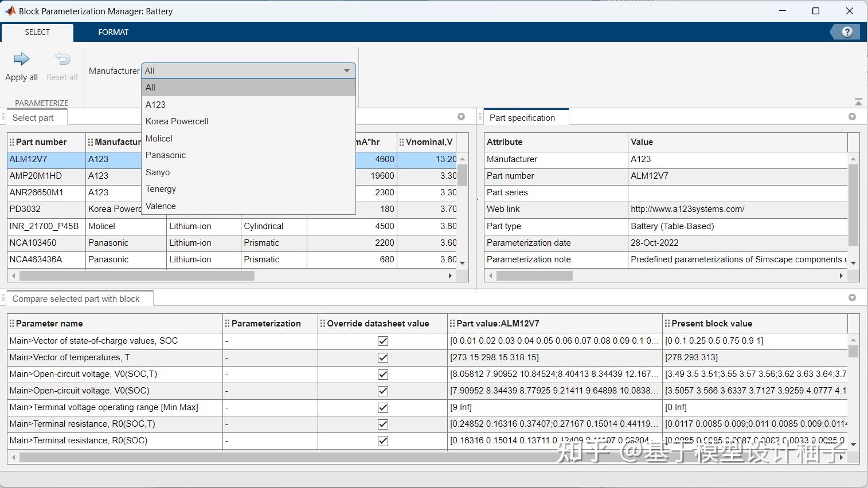This screenshot has height=488, width=868.
Task: Open the help question mark icon
Action: tap(847, 32)
